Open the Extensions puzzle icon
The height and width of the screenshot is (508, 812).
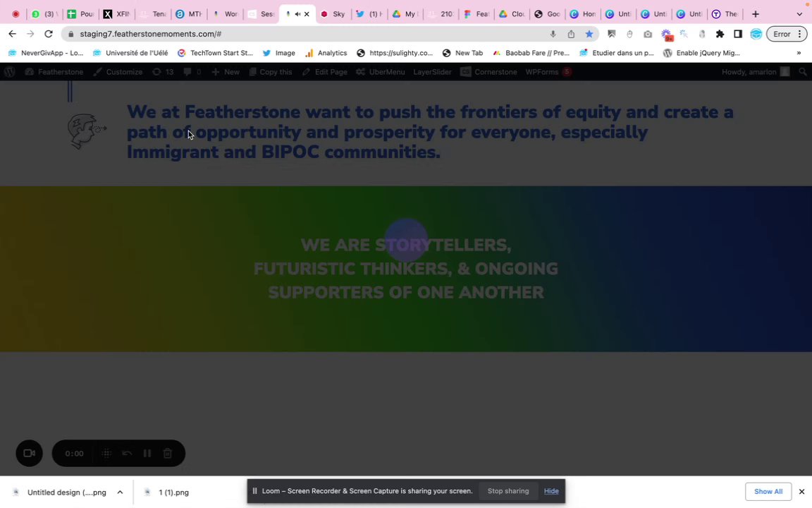point(720,34)
